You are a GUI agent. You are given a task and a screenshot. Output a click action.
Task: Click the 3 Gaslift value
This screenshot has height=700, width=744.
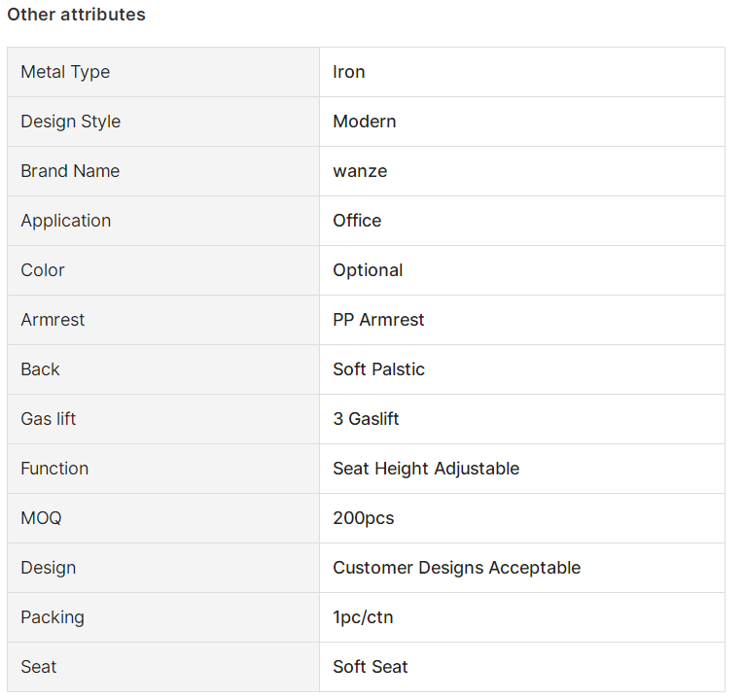pos(366,419)
